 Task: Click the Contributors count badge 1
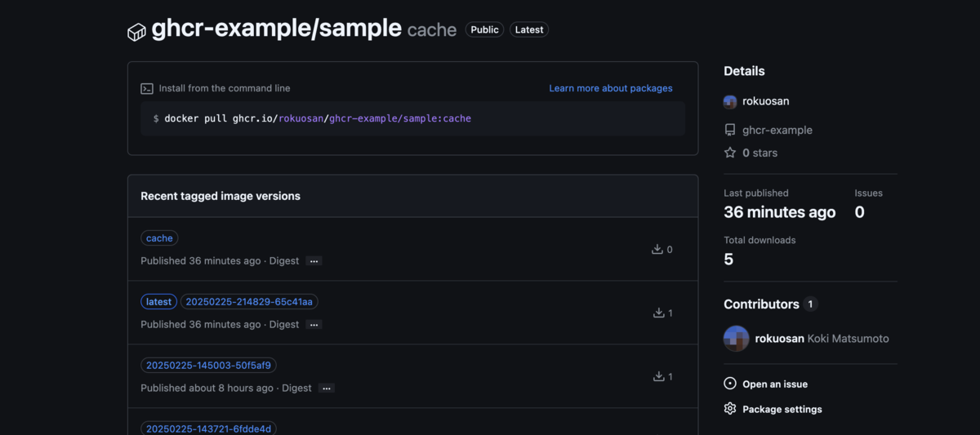point(810,304)
